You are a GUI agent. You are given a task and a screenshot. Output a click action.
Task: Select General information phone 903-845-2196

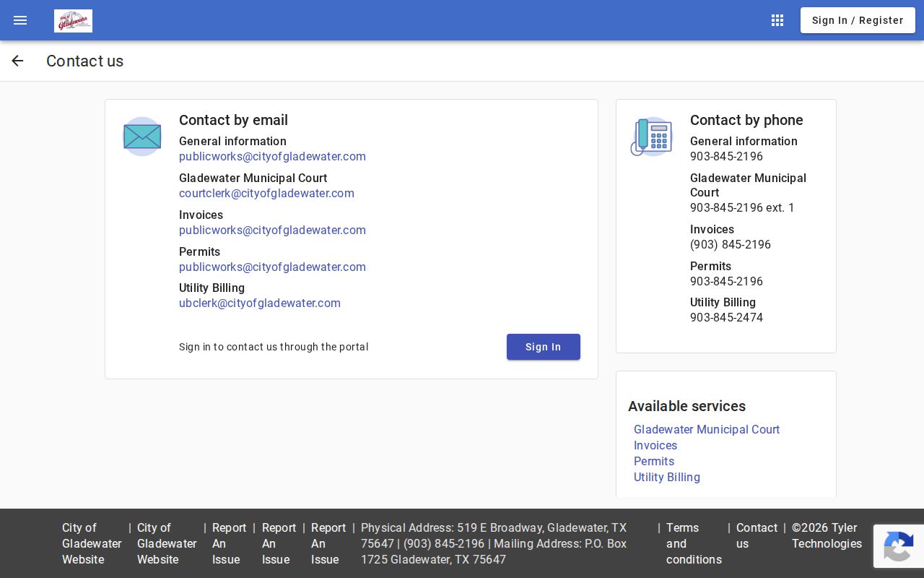(x=726, y=157)
